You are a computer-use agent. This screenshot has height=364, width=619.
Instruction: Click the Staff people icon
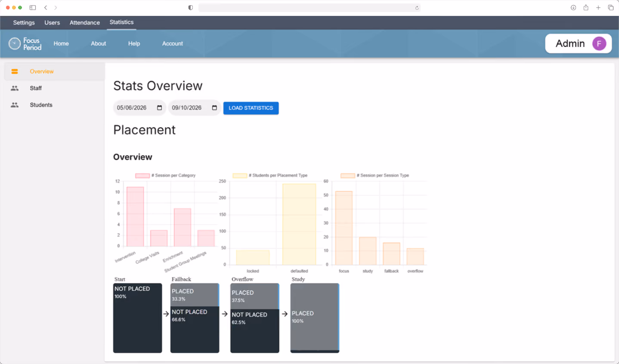15,88
